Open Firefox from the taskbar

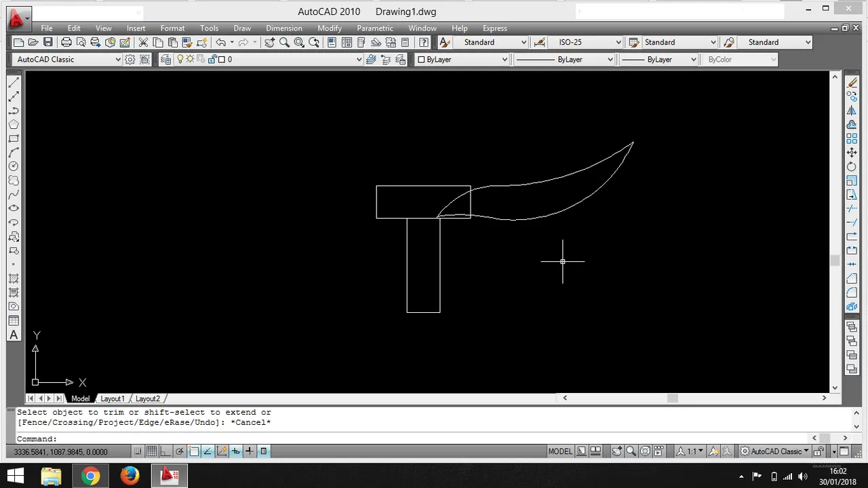[x=130, y=476]
